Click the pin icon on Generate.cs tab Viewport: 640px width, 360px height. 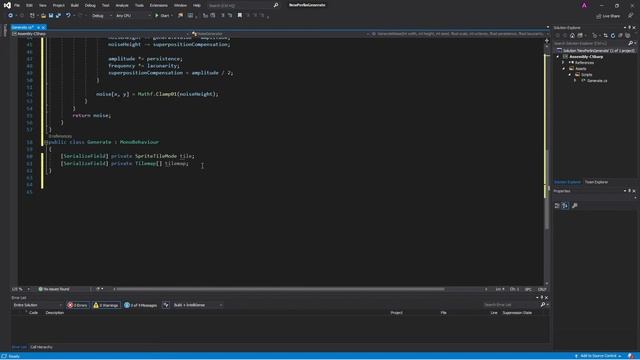(38, 27)
